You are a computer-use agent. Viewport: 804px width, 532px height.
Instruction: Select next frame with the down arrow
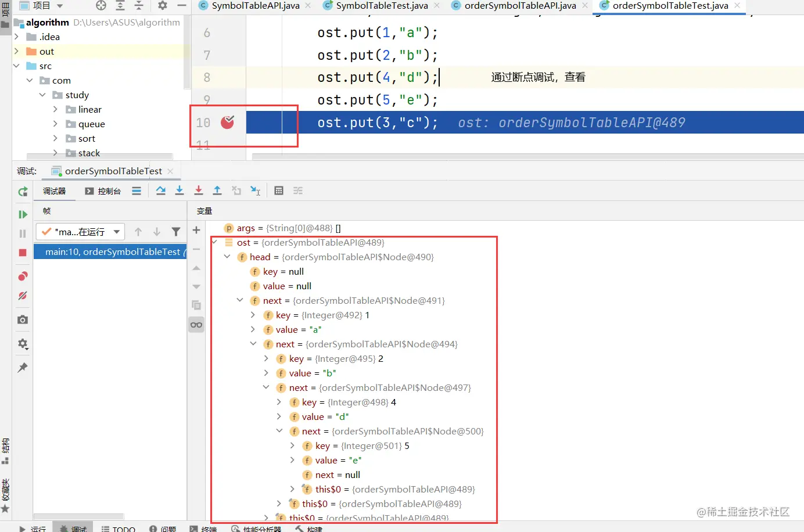coord(157,232)
